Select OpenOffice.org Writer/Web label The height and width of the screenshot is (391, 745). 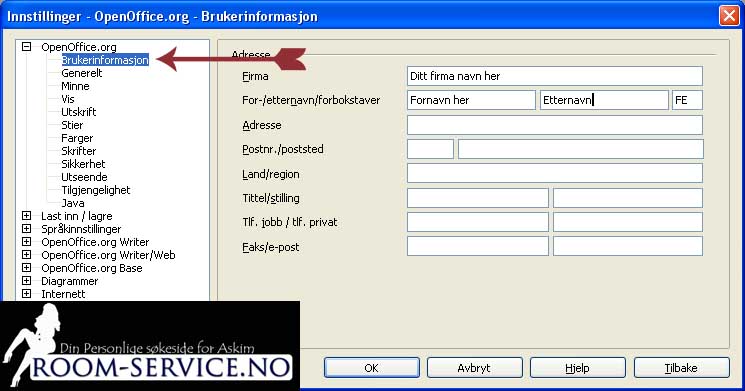pos(108,255)
